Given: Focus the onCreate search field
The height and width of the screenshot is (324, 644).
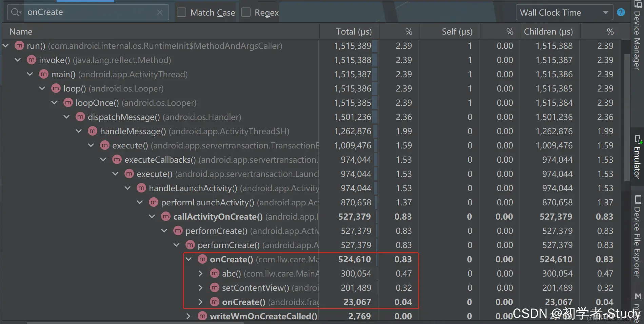Looking at the screenshot, I should pyautogui.click(x=89, y=12).
